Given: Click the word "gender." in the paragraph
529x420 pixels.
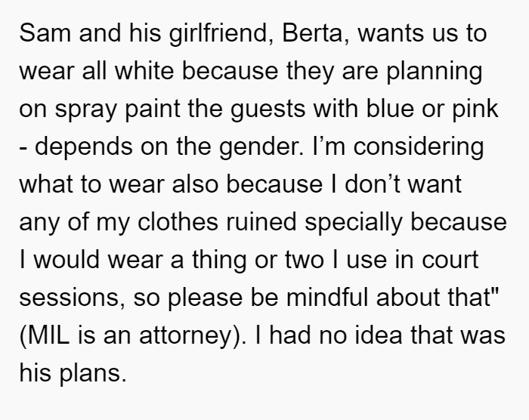Looking at the screenshot, I should (x=261, y=147).
